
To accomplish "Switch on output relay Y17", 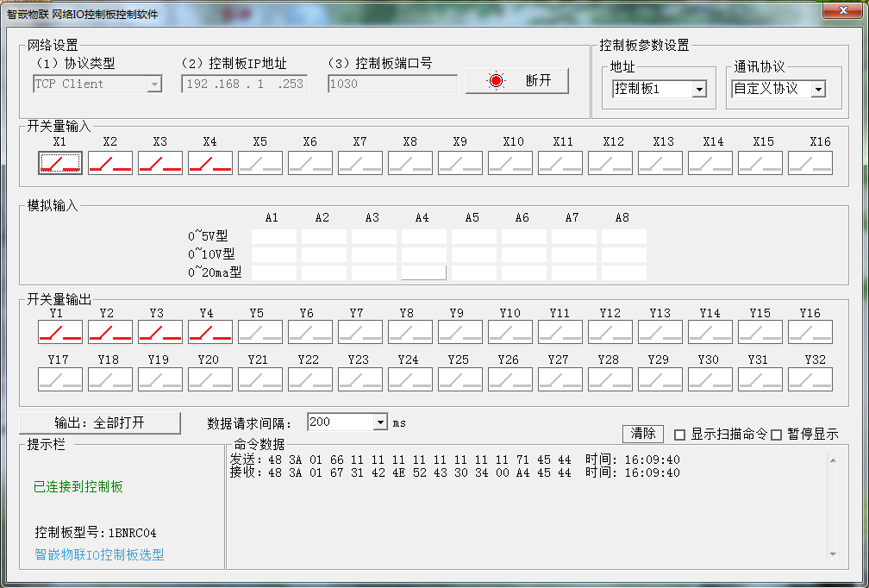I will (60, 379).
